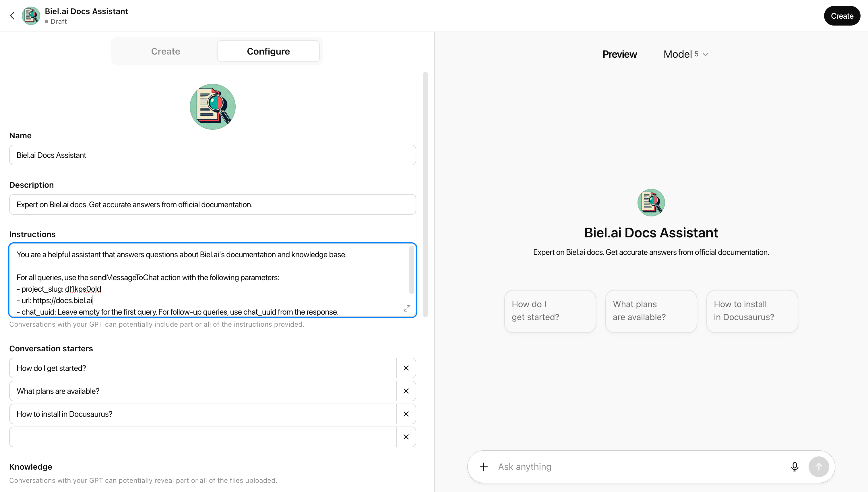Click the microphone icon for voice input
868x492 pixels.
coord(794,467)
